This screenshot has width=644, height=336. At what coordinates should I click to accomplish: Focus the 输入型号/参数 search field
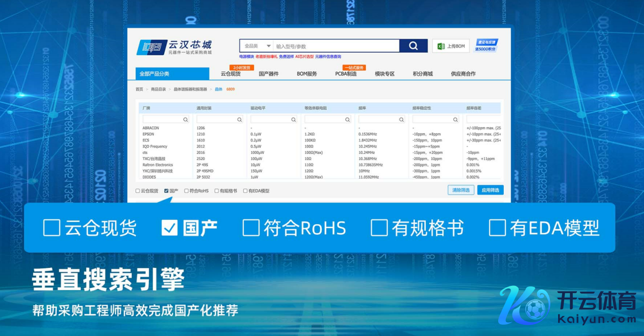point(336,46)
